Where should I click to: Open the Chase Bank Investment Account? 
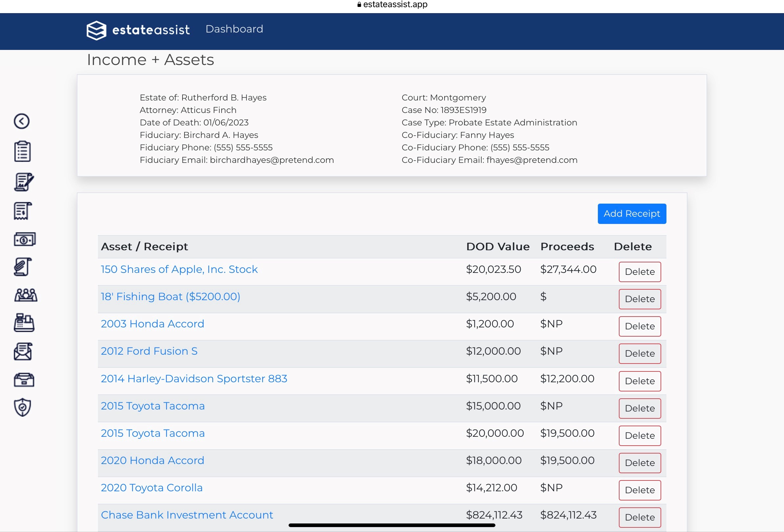point(187,515)
